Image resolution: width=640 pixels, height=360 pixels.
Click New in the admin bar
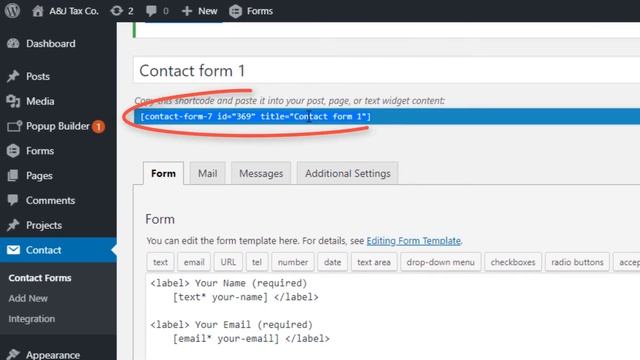click(x=208, y=11)
